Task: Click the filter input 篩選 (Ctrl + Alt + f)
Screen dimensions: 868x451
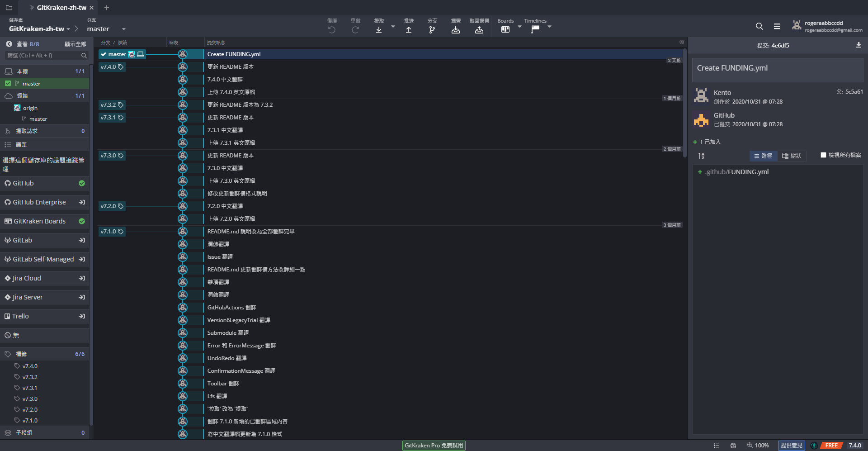Action: point(46,56)
